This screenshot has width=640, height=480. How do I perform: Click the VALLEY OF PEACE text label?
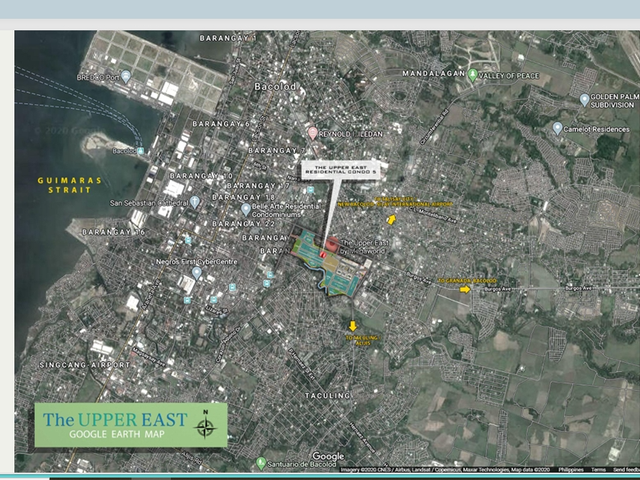point(509,76)
